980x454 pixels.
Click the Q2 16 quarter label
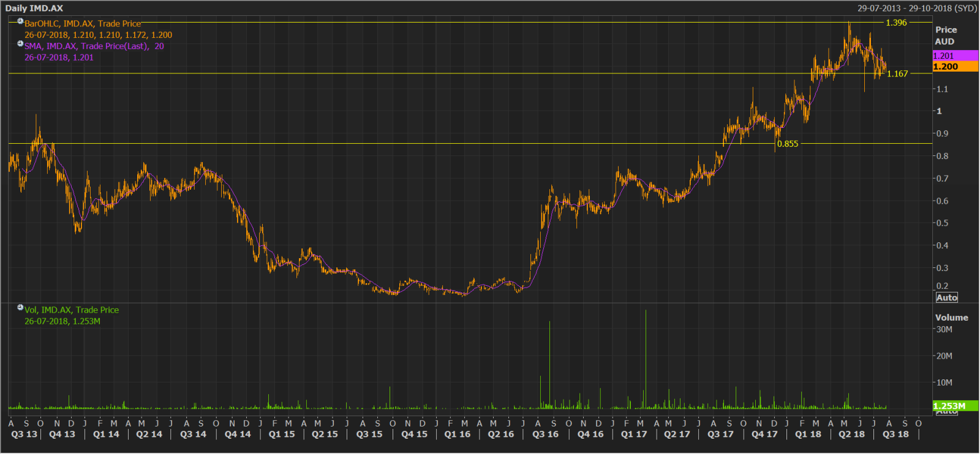pos(501,434)
